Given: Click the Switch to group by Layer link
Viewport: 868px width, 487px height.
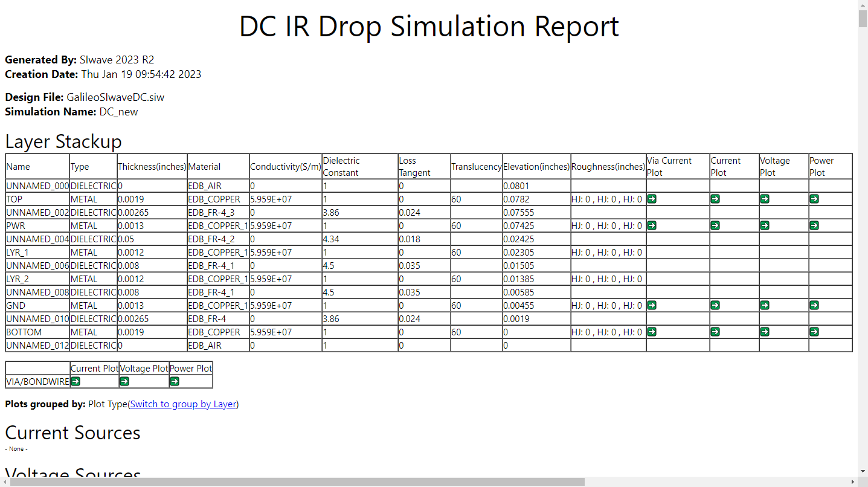Looking at the screenshot, I should 183,404.
